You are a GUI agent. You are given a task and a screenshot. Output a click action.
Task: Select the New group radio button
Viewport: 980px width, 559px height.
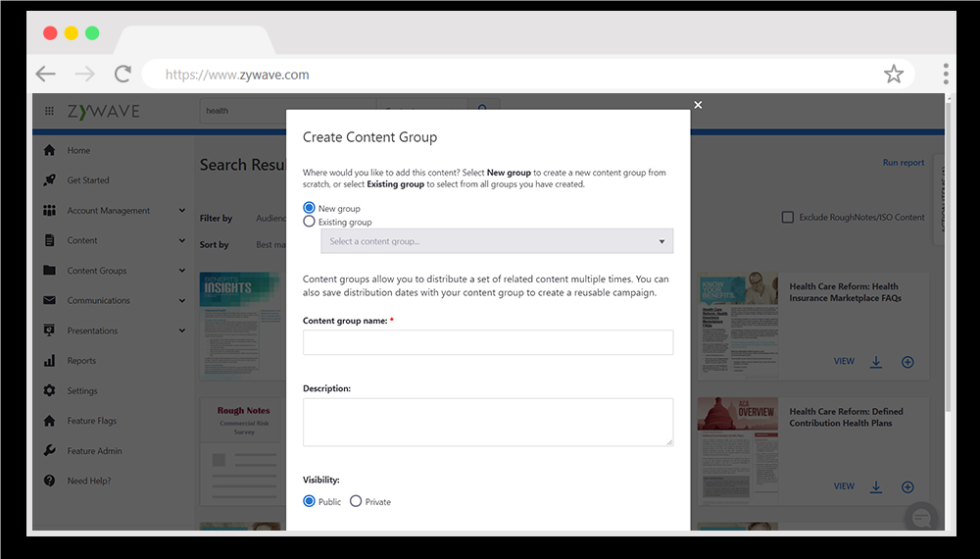[309, 208]
